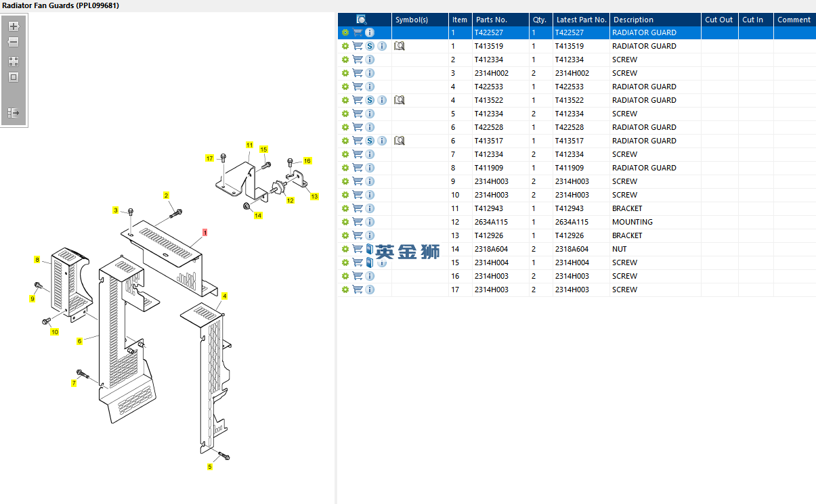
Task: Add item 10 screw to cart
Action: pyautogui.click(x=358, y=195)
